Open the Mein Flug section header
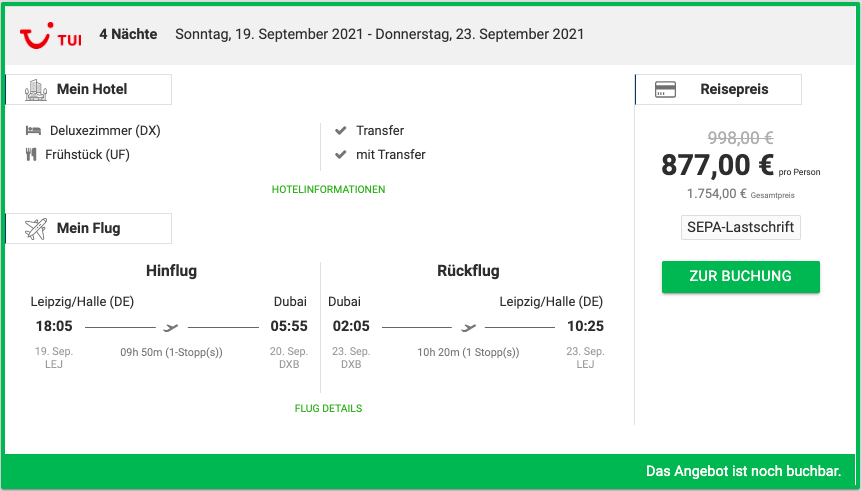This screenshot has height=491, width=862. [89, 229]
